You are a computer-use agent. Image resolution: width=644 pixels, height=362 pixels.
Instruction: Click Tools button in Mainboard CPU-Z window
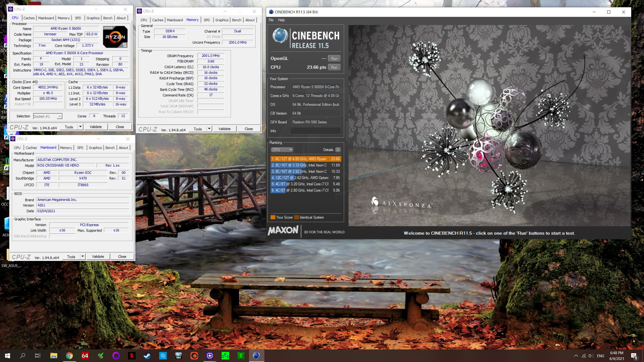[x=71, y=256]
